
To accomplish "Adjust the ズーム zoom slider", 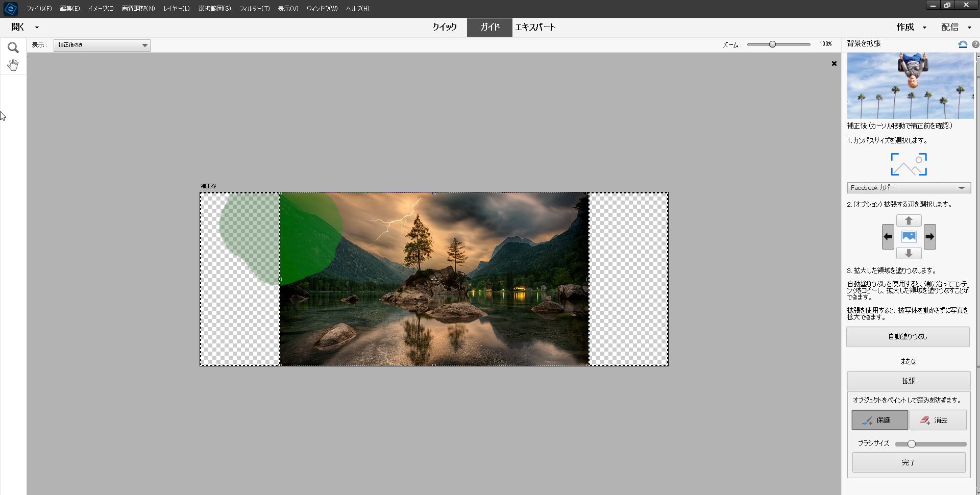I will point(772,44).
